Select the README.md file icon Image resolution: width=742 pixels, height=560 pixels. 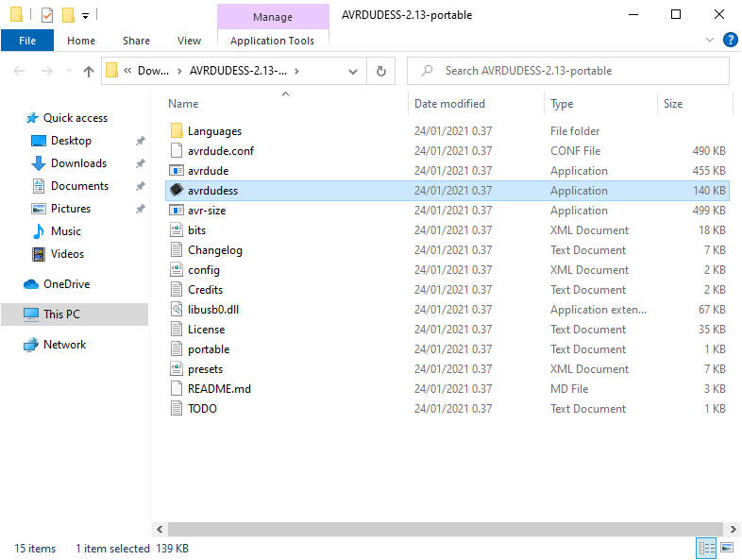176,389
